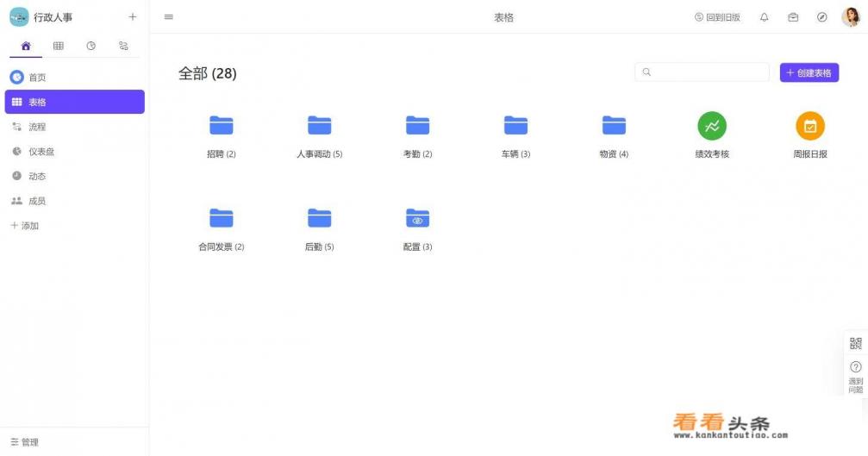Viewport: 868px width, 456px height.
Task: Open the QR code side icon
Action: [855, 343]
